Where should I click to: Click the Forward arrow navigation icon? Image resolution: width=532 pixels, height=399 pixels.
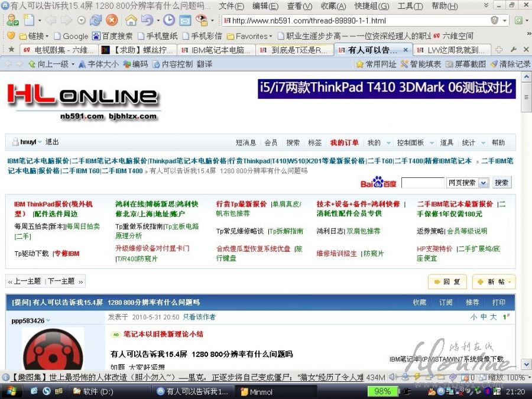(x=66, y=20)
